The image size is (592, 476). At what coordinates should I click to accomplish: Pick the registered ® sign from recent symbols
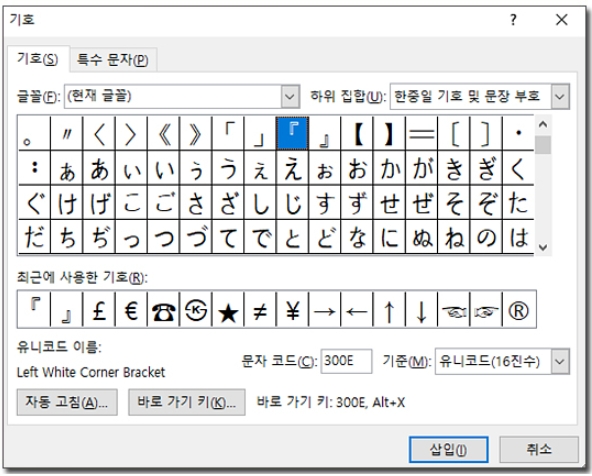pos(519,310)
